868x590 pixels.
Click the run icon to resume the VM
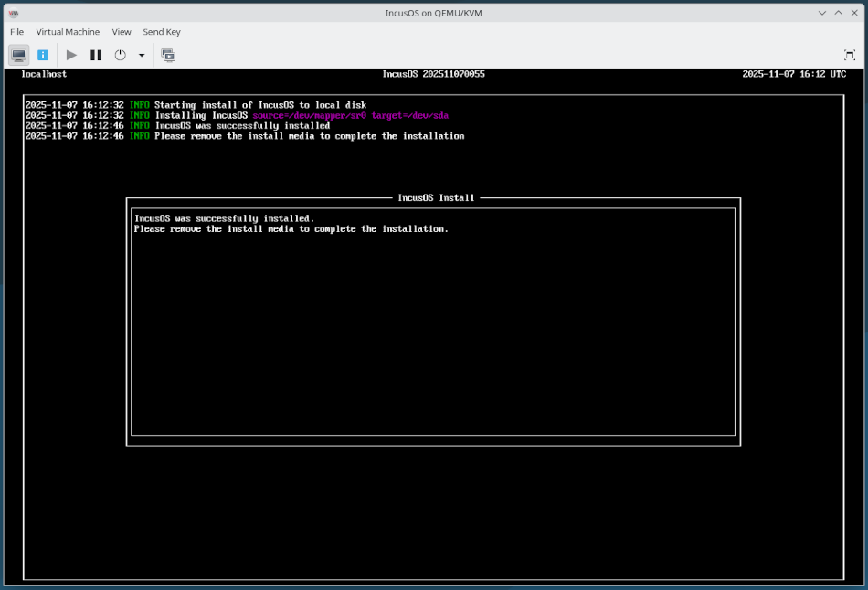71,55
